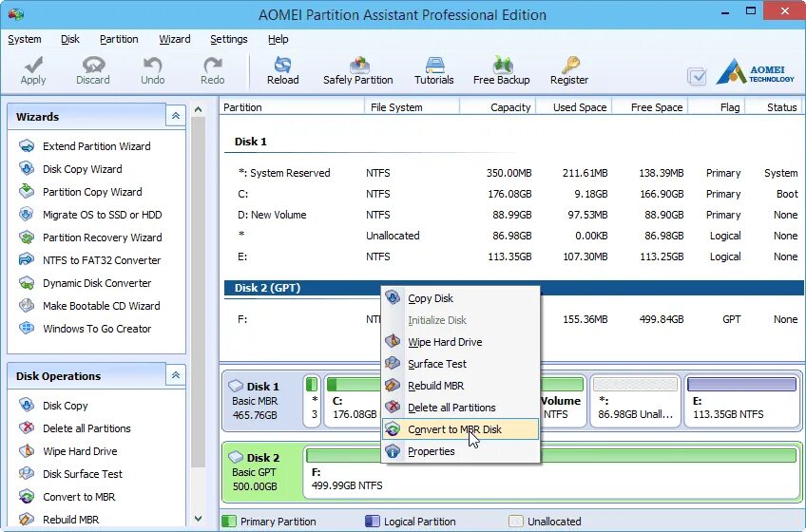Image resolution: width=806 pixels, height=532 pixels.
Task: Select the Disk 2 Basic GPT label
Action: [x=261, y=472]
